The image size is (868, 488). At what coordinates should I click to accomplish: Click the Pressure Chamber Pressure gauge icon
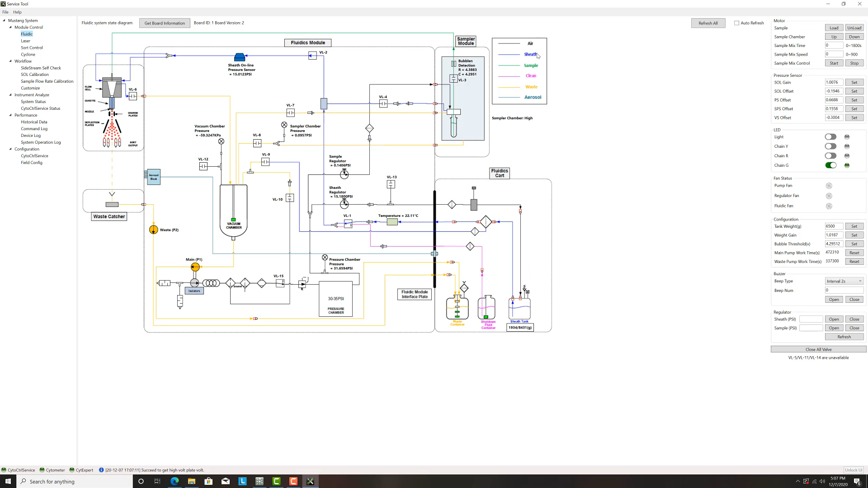click(325, 258)
